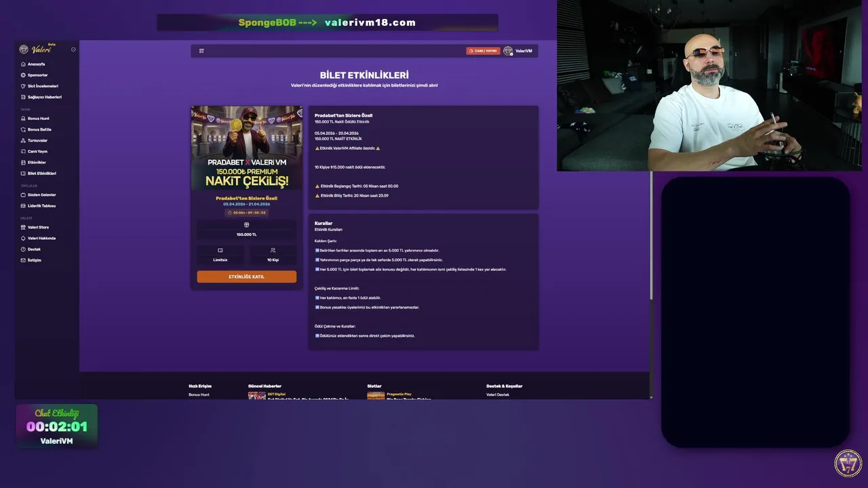The image size is (868, 488).
Task: Click the 'Çekiliş ve Kazanma Limiti' subheading
Action: pyautogui.click(x=337, y=288)
